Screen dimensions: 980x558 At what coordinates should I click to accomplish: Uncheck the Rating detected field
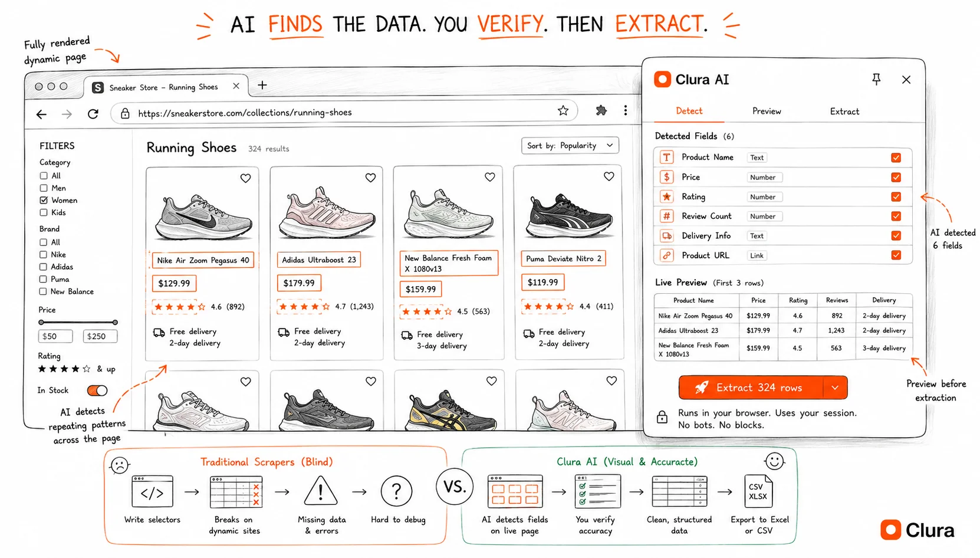[x=896, y=196]
